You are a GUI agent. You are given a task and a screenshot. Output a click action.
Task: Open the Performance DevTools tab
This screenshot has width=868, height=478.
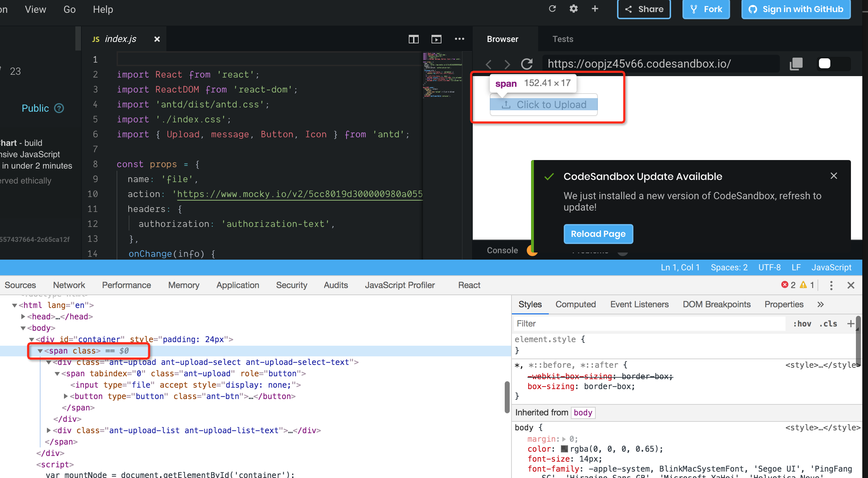click(x=127, y=285)
